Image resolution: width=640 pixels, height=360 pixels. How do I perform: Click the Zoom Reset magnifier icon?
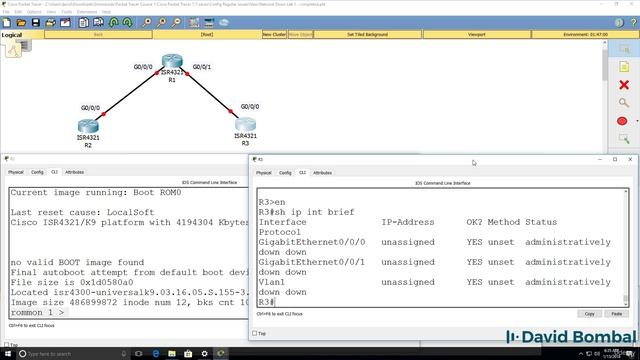[162, 22]
